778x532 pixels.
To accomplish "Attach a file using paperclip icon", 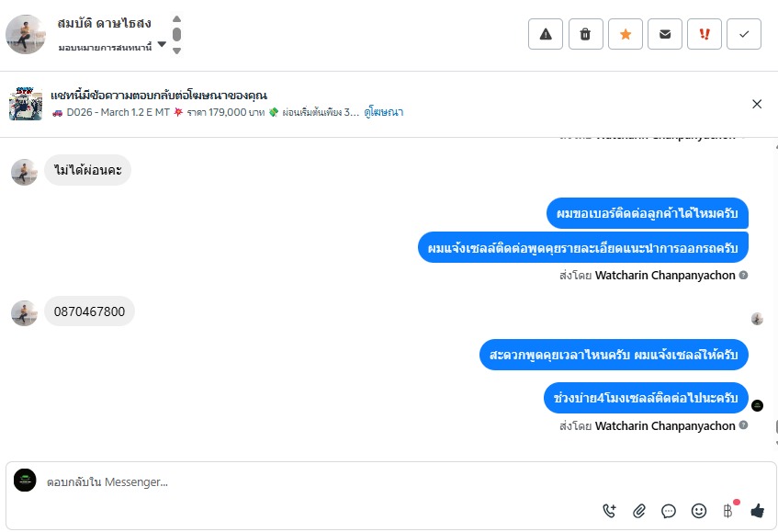I will 639,511.
